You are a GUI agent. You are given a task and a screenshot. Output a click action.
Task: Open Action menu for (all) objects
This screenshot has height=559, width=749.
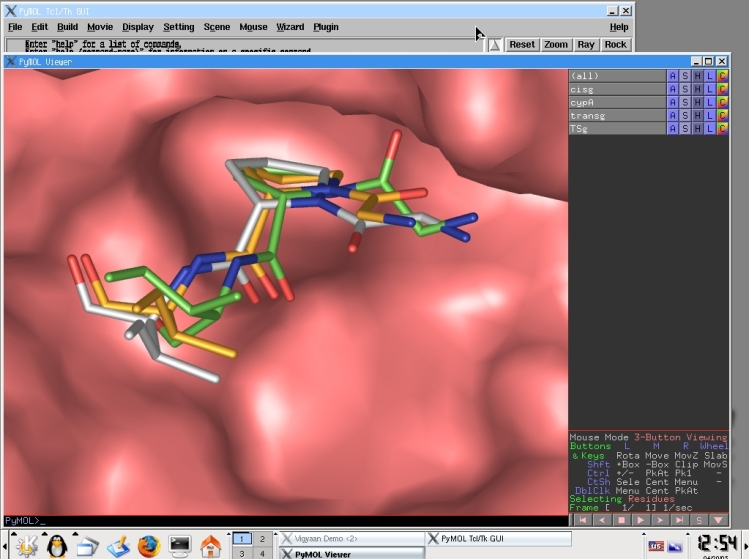673,76
